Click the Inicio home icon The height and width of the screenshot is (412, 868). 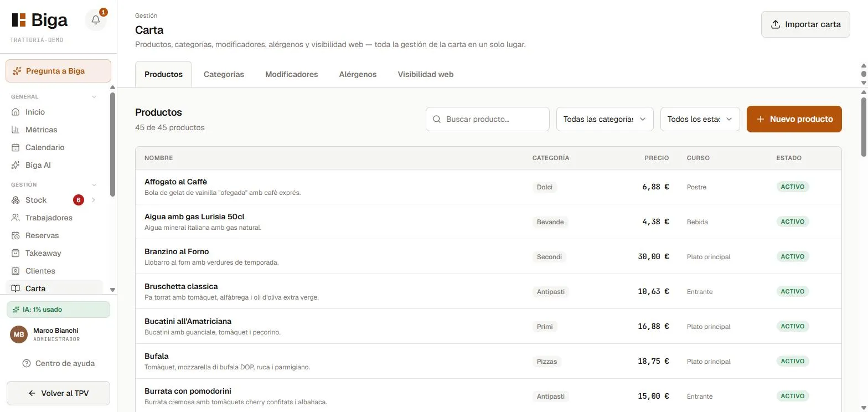pos(15,112)
